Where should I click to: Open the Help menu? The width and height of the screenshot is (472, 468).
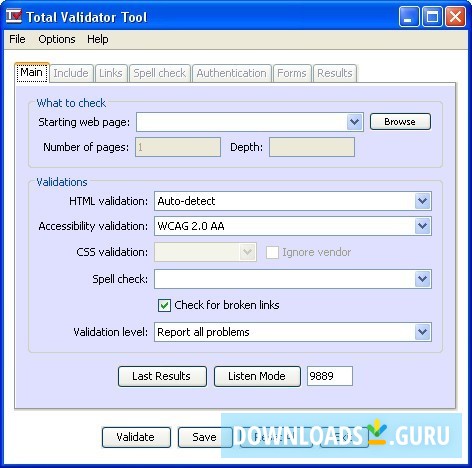98,39
